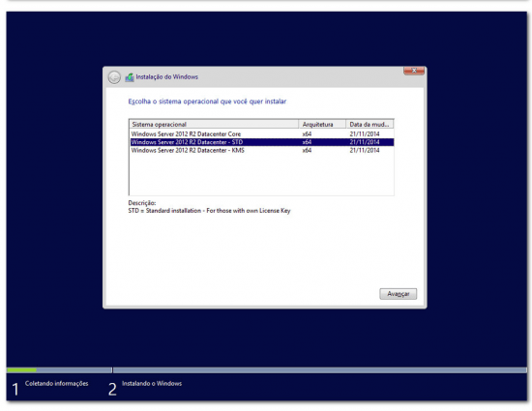Click x64 cell in the KMS row

(x=307, y=150)
